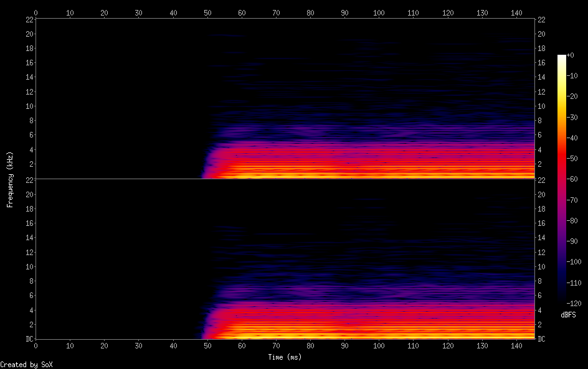The image size is (588, 369).
Task: Click the 70 ms tick on the top time axis
Action: coord(276,12)
